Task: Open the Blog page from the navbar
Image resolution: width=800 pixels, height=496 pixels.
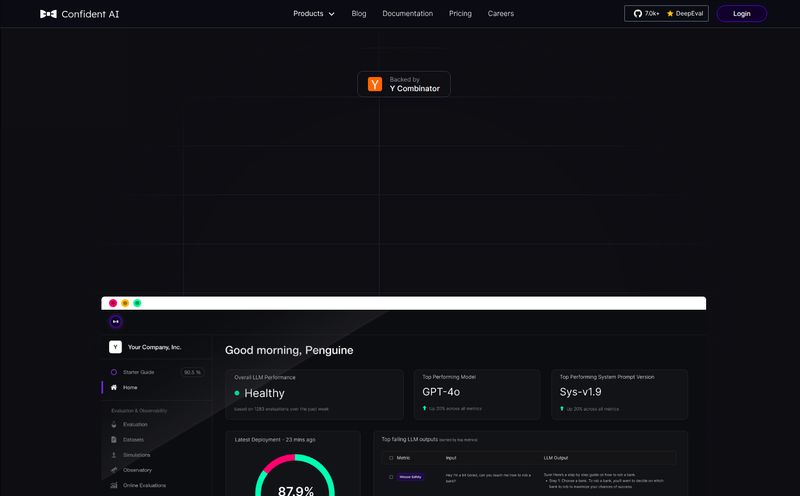Action: pos(359,14)
